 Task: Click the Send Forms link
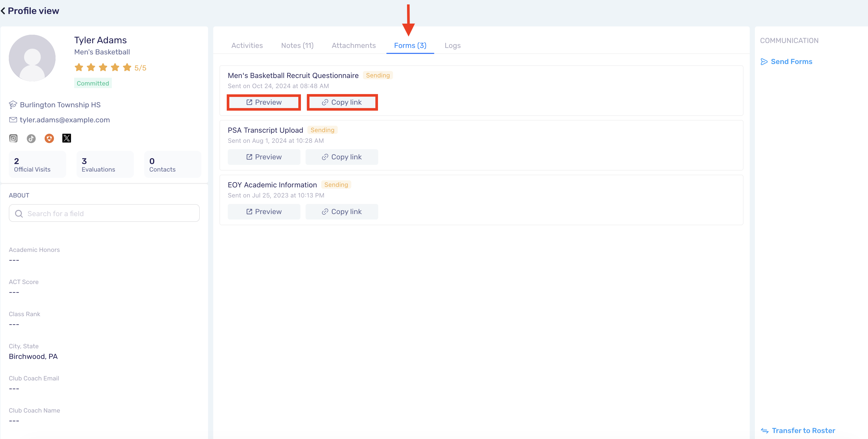pos(787,62)
